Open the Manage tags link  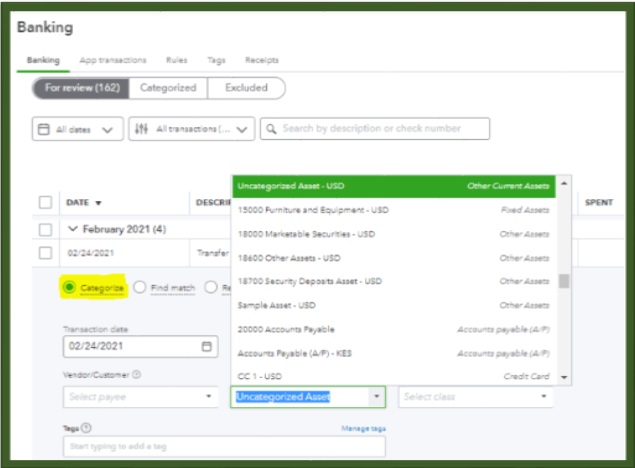[x=363, y=428]
